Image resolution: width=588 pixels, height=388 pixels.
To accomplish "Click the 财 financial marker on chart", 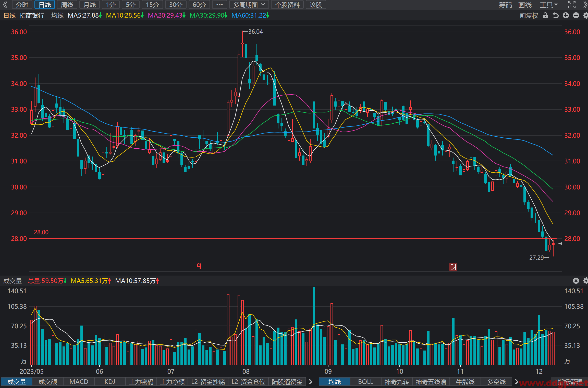I will [453, 267].
